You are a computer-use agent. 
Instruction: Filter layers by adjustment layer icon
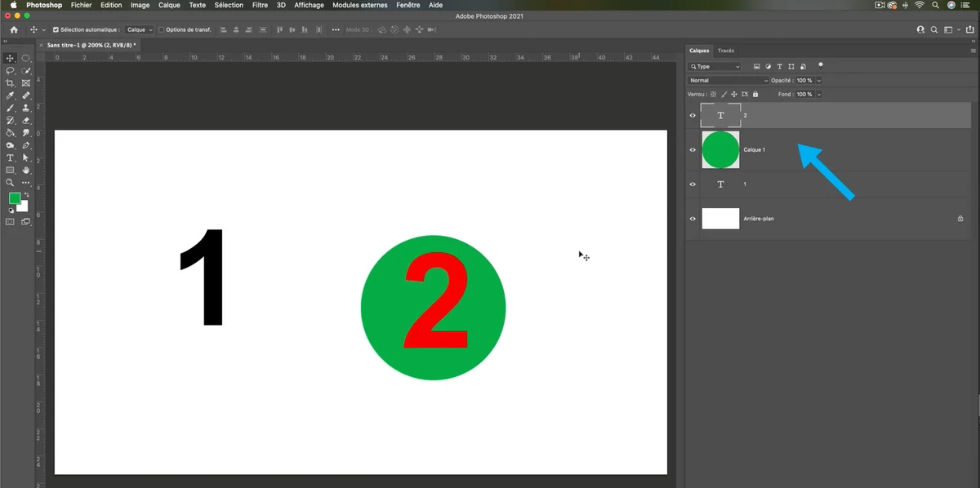[768, 66]
